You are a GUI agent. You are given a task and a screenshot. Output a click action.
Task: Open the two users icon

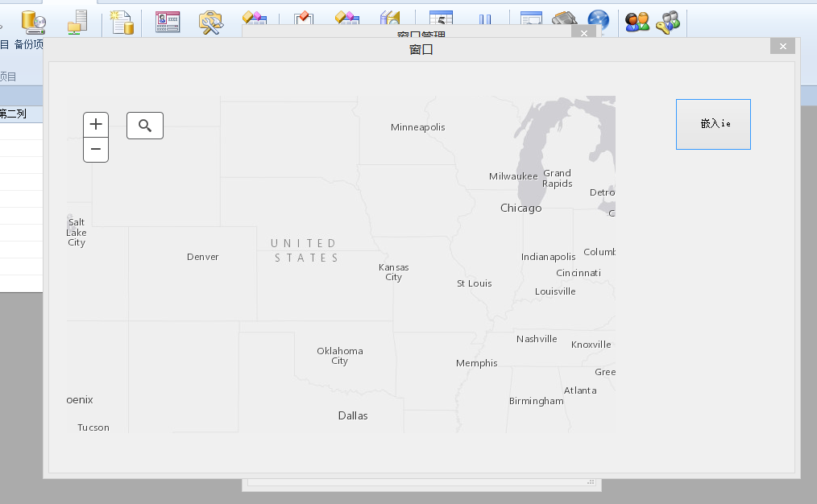637,23
